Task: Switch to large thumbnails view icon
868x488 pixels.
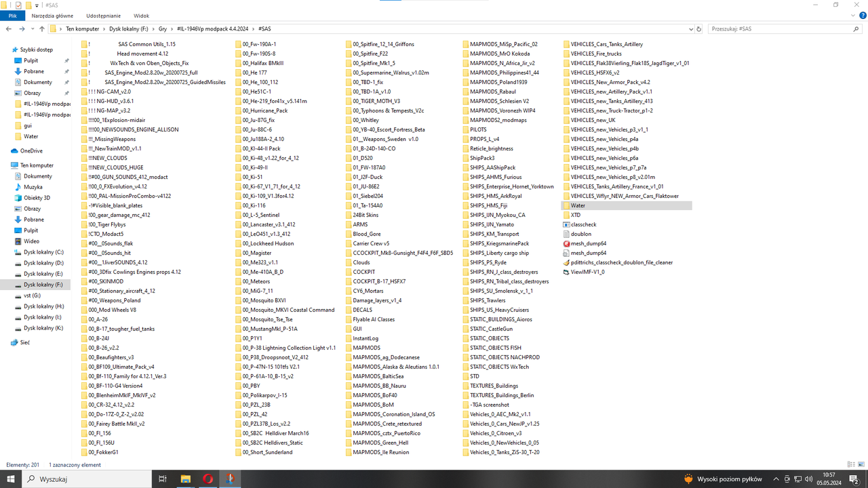Action: (861, 465)
